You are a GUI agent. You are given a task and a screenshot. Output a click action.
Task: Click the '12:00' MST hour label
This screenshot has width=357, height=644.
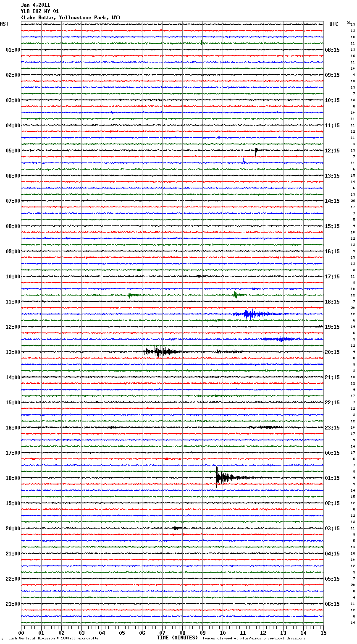coord(13,327)
